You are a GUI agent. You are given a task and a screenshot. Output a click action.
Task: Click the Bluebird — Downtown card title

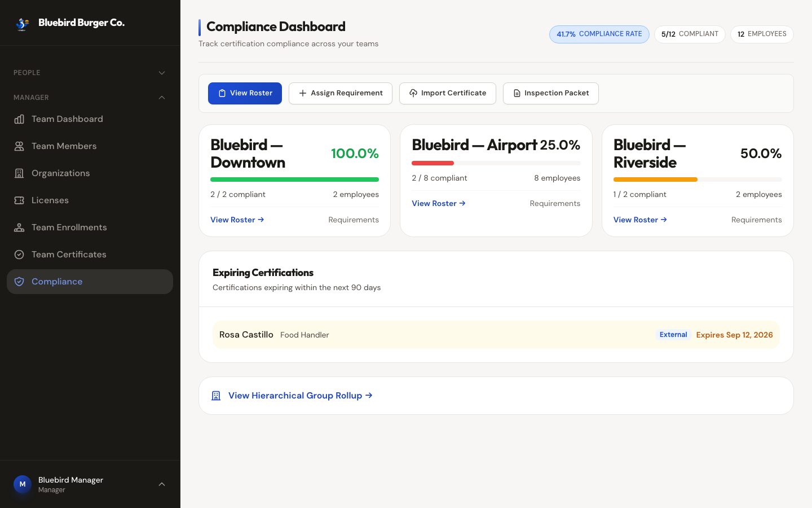pyautogui.click(x=248, y=154)
